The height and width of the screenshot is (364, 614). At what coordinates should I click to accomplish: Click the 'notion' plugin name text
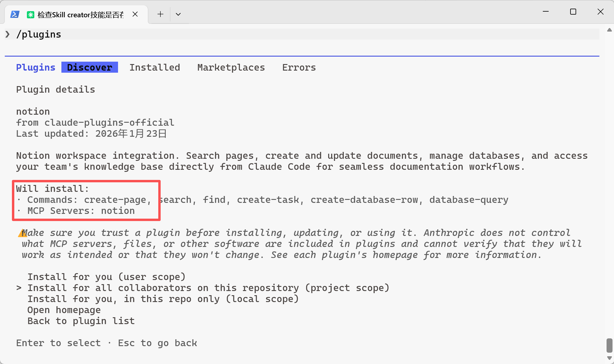[33, 112]
